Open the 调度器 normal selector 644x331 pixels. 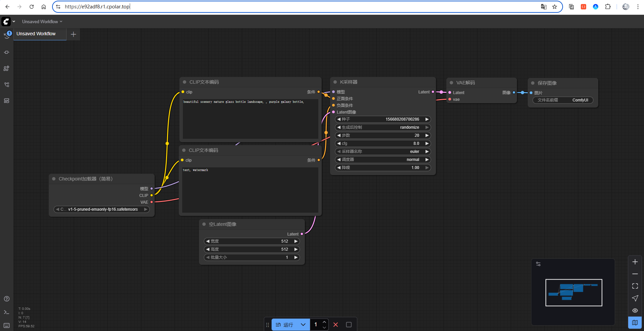383,160
